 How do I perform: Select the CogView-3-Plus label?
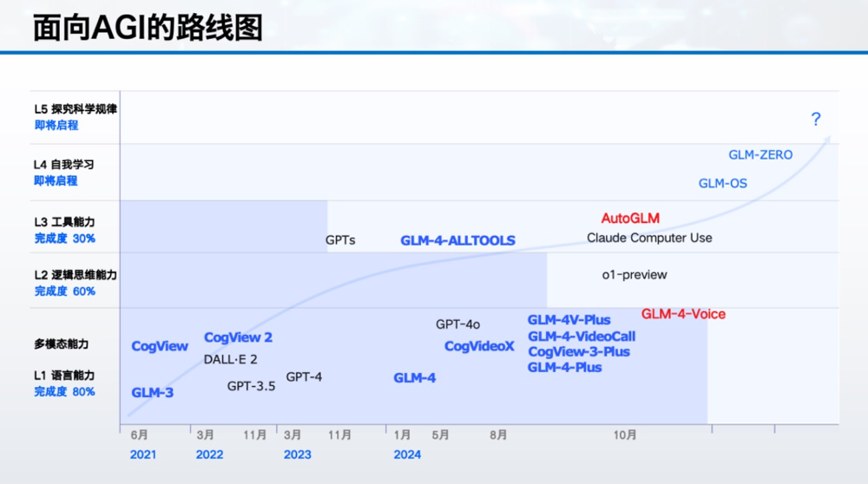click(578, 352)
